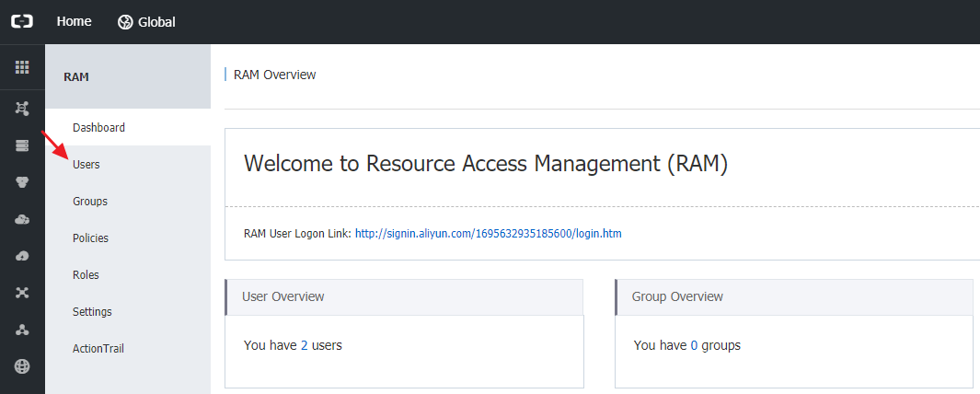
Task: Navigate to Policies section
Action: pos(90,238)
